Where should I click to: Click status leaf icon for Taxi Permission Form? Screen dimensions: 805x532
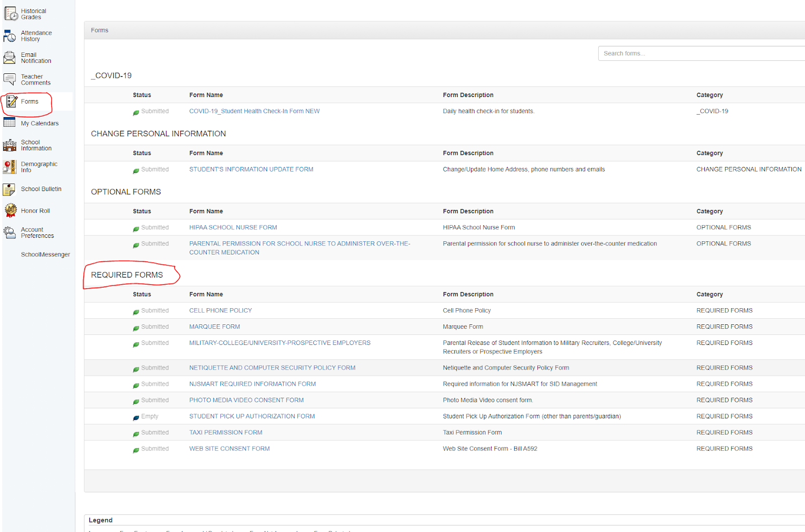tap(136, 433)
